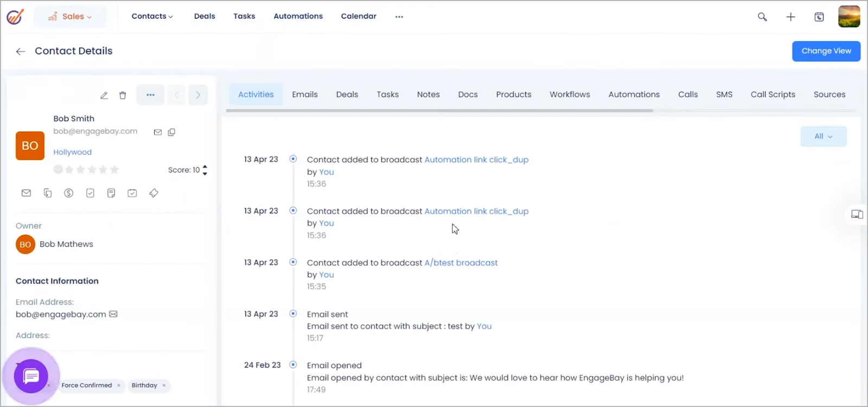Schedule event with calendar-check icon
This screenshot has width=868, height=407.
tap(132, 193)
